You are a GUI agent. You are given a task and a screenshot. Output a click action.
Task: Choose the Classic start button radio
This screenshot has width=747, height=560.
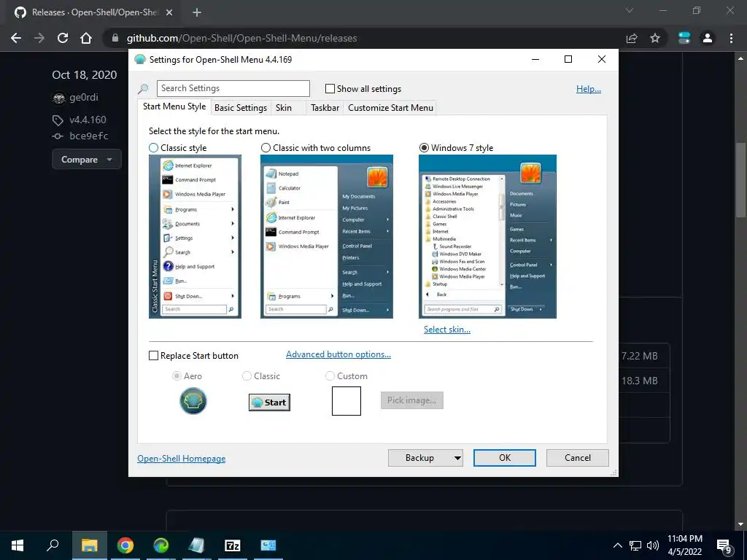[247, 376]
